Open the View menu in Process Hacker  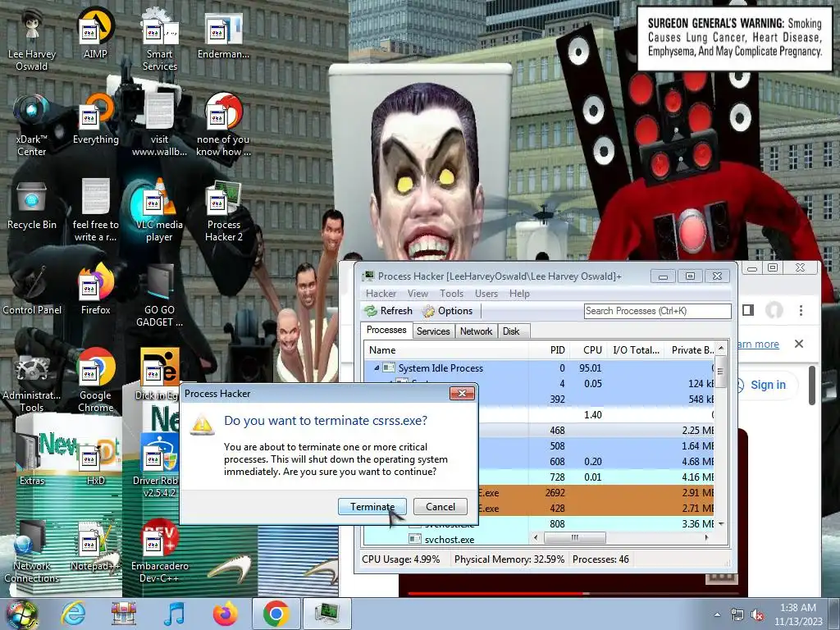coord(418,294)
